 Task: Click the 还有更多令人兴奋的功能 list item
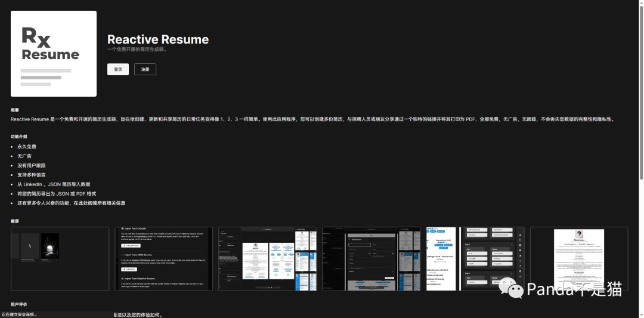[x=72, y=203]
